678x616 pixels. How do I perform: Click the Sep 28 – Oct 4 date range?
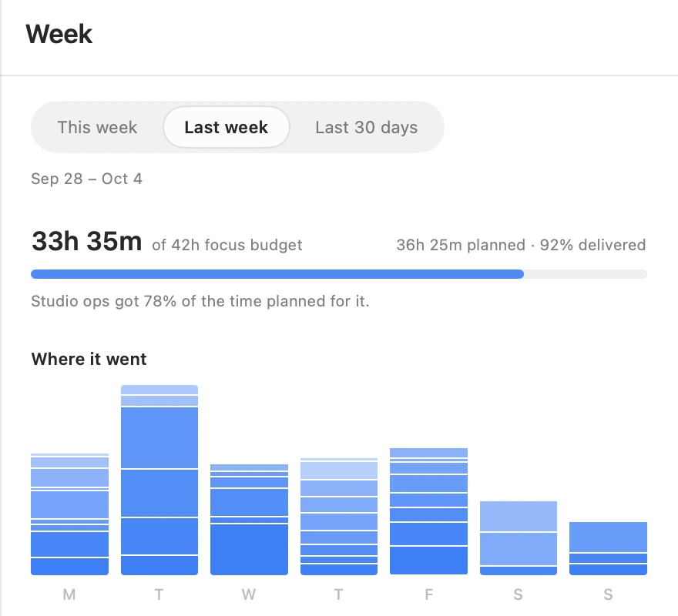[86, 179]
